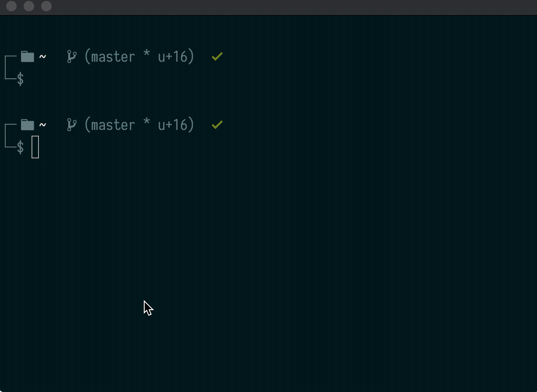Screen dimensions: 537x392
Task: Click the green checkmark on the first prompt
Action: pos(216,56)
